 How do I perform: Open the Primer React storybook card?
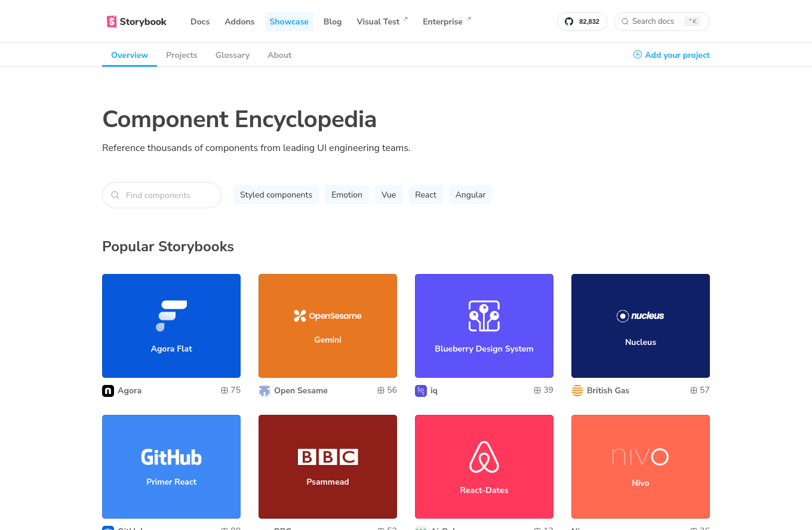pos(171,467)
